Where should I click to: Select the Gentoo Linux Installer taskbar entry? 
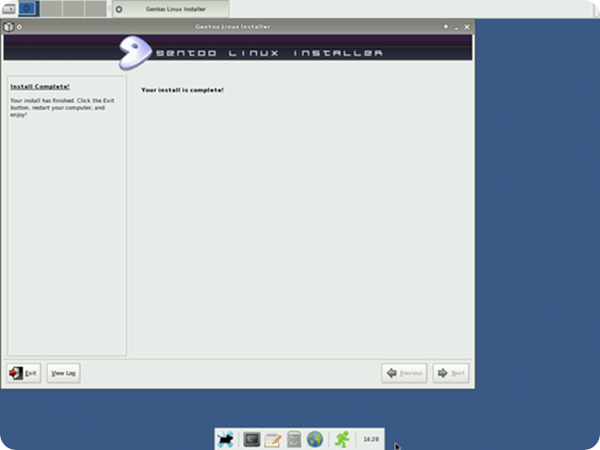coord(171,9)
